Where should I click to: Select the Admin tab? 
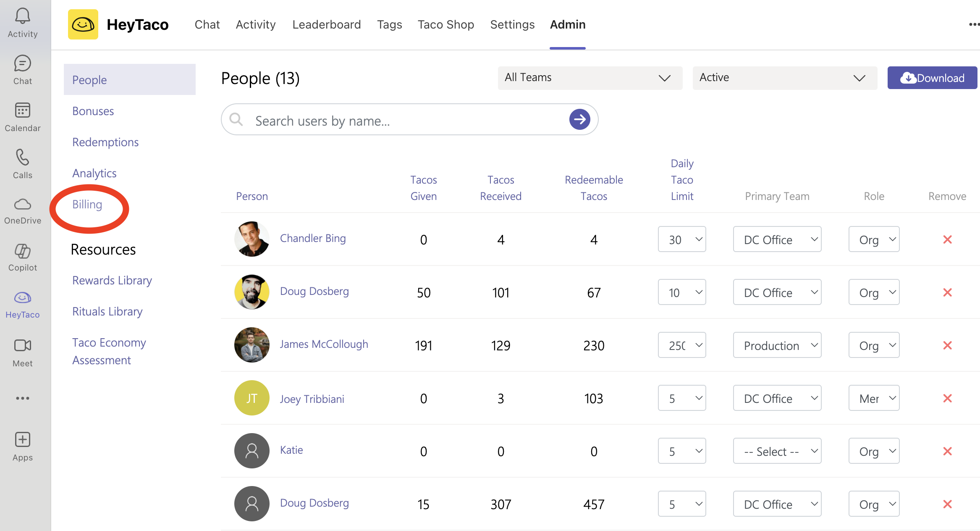coord(568,24)
